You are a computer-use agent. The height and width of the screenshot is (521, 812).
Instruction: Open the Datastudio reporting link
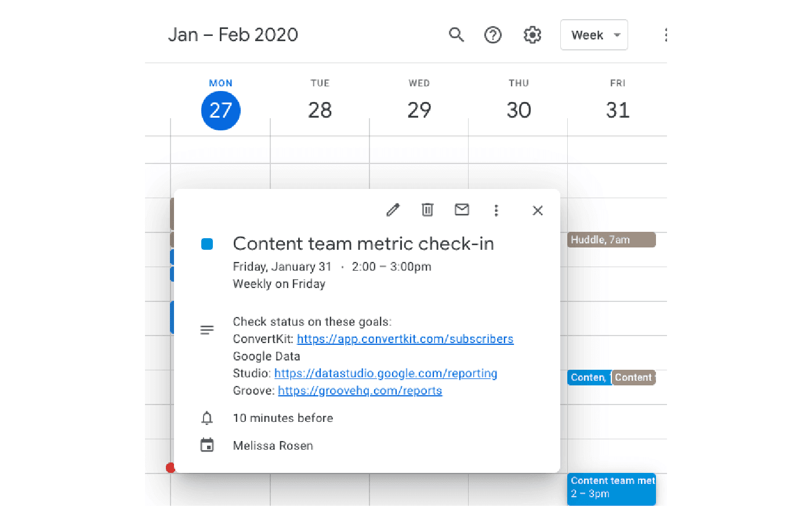pyautogui.click(x=385, y=373)
